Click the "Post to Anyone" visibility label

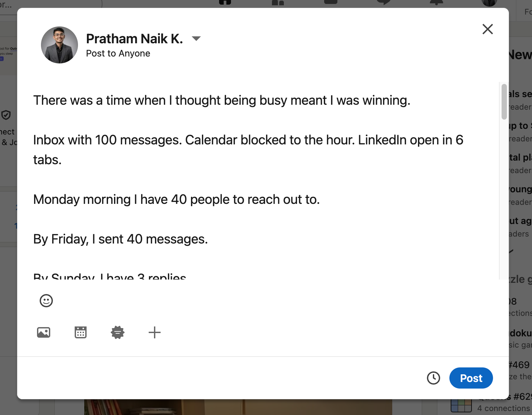118,54
